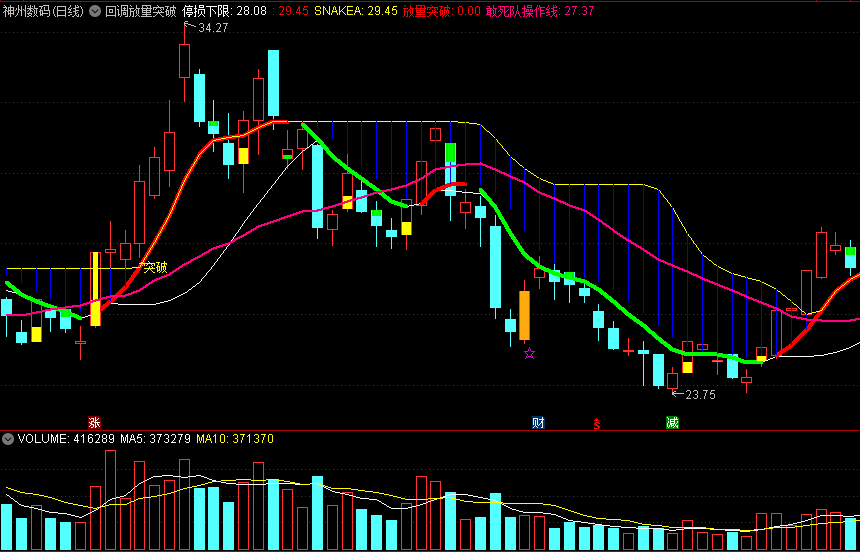Image resolution: width=860 pixels, height=552 pixels.
Task: Click the 34.27 high price arrow label
Action: [212, 28]
